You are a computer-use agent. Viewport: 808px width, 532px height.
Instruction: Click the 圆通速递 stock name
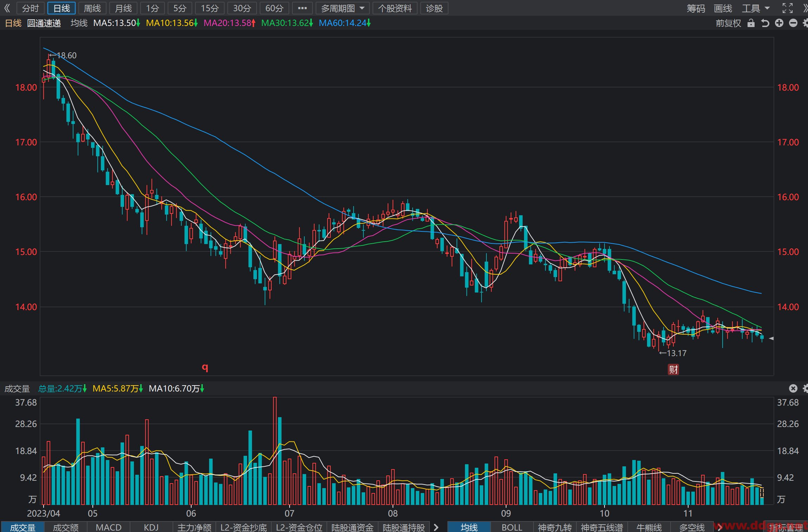click(x=44, y=23)
